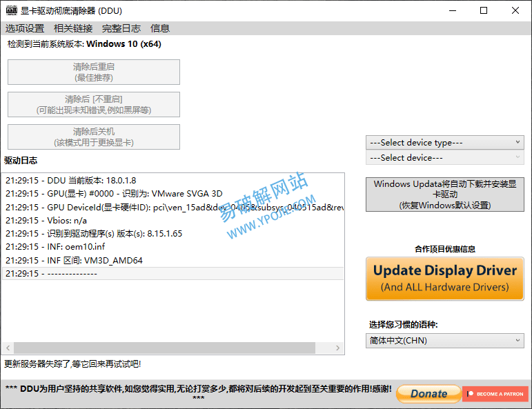Minimize the DDU window
The image size is (532, 409).
point(453,10)
